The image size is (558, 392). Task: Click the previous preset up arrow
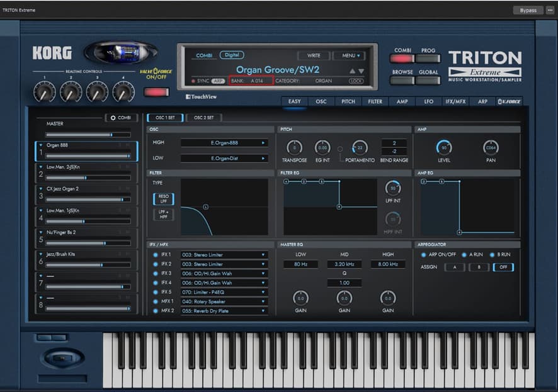[x=352, y=71]
